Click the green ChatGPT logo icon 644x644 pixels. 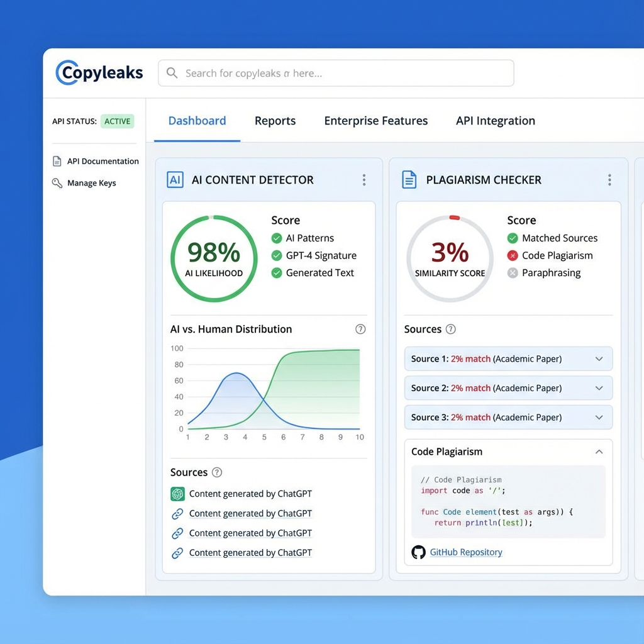[x=177, y=494]
